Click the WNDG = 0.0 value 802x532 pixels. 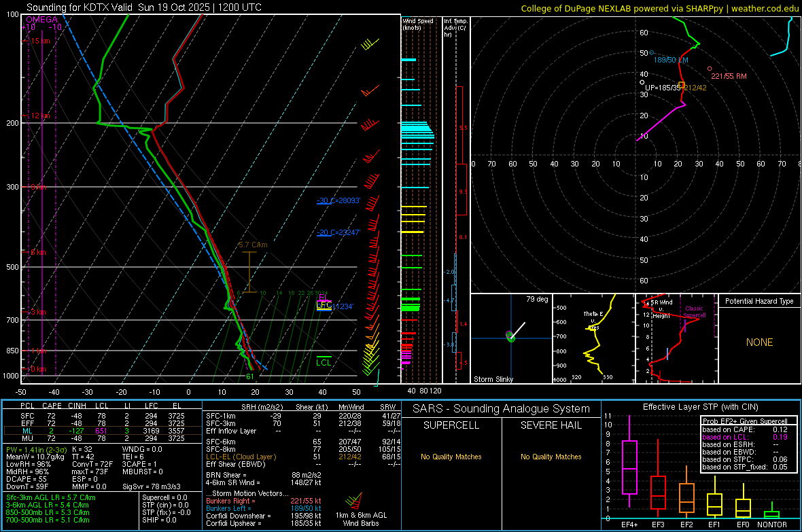pyautogui.click(x=142, y=449)
